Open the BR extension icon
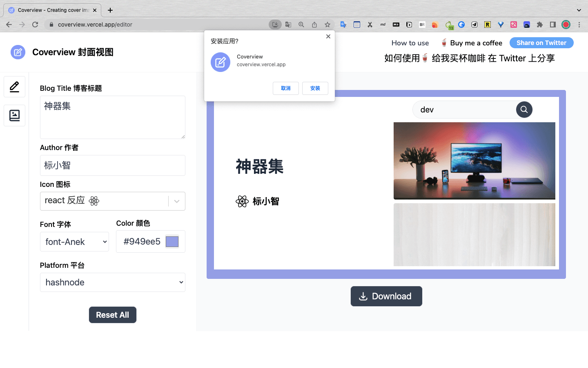The image size is (588, 368). click(x=422, y=25)
